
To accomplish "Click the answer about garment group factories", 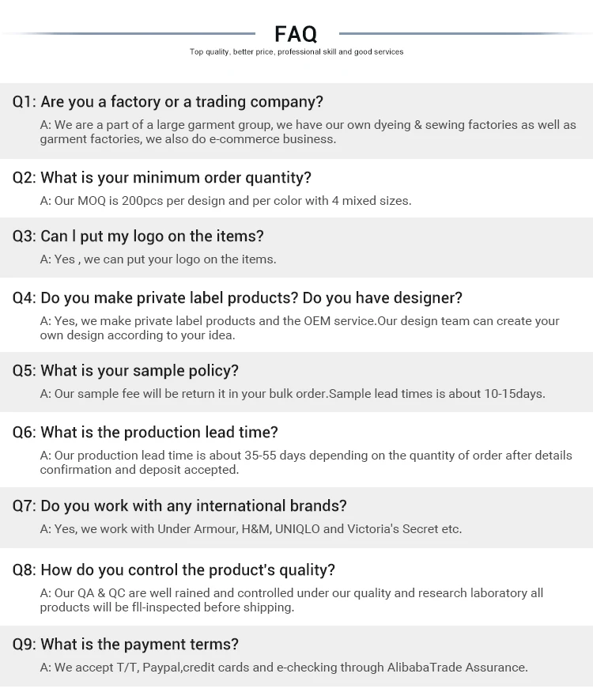I will point(308,132).
